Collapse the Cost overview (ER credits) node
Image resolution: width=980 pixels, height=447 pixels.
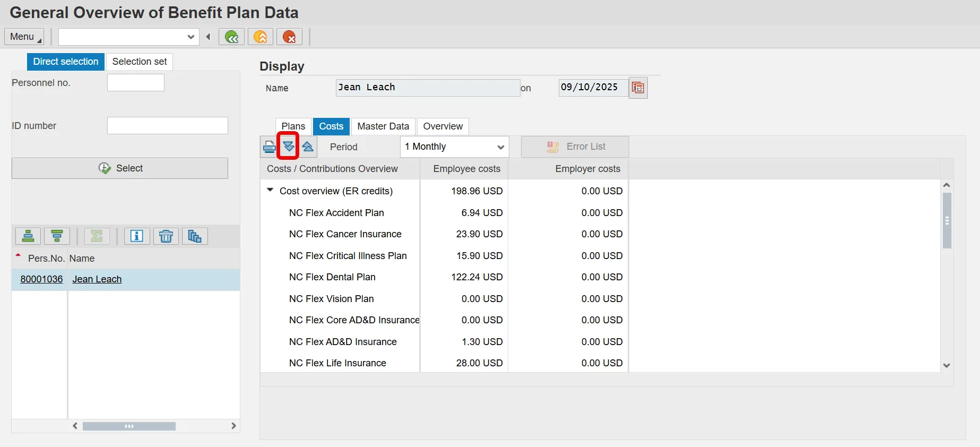[270, 190]
